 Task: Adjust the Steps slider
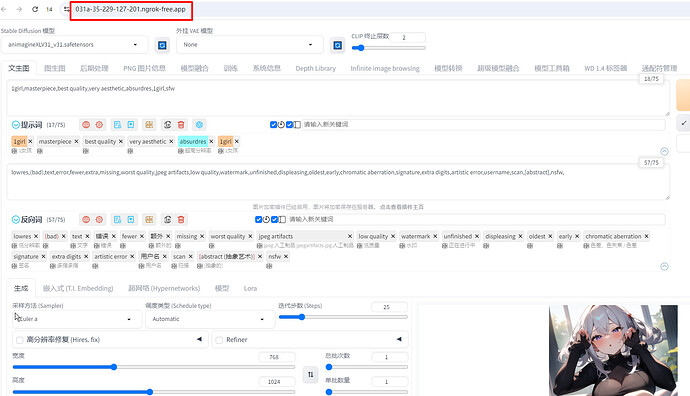[x=343, y=317]
